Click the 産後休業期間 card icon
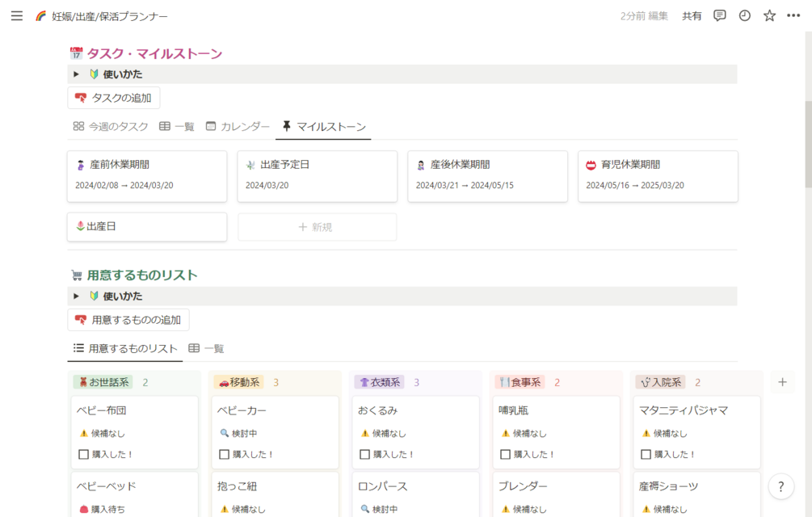The width and height of the screenshot is (812, 517). tap(421, 165)
